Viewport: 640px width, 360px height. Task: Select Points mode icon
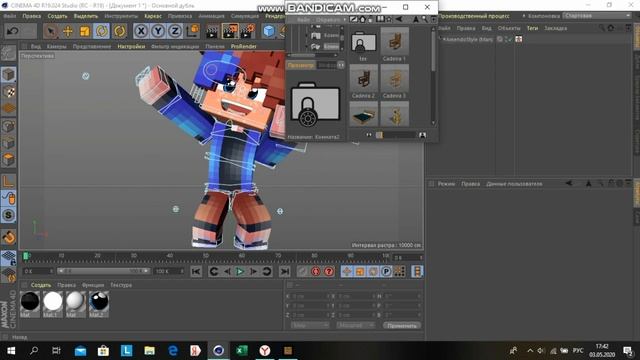[x=9, y=126]
